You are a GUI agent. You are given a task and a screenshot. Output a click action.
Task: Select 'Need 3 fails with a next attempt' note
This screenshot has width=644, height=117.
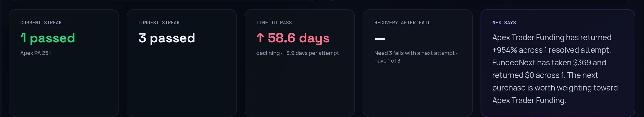point(414,53)
